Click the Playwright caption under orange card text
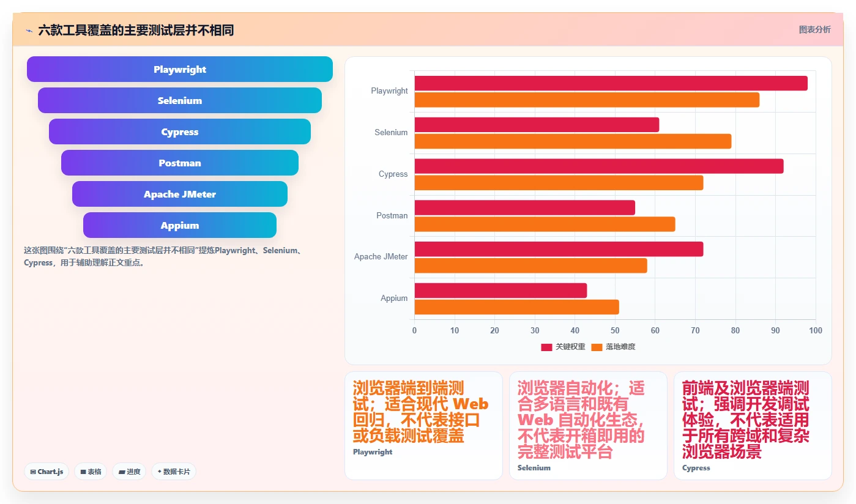The image size is (856, 504). click(373, 452)
